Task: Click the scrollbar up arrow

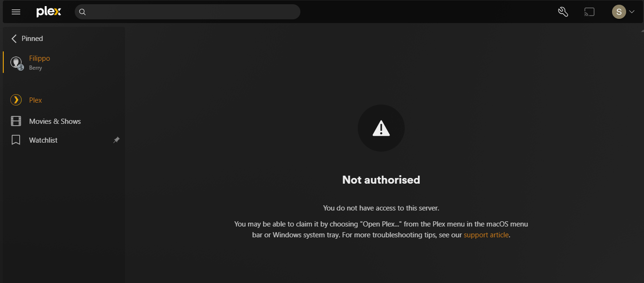Action: pos(641,29)
